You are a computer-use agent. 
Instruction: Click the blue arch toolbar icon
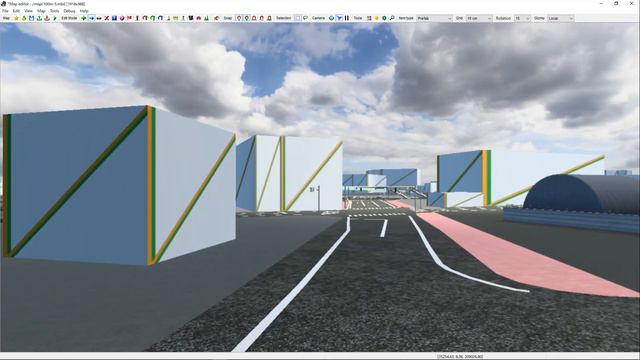pos(160,18)
